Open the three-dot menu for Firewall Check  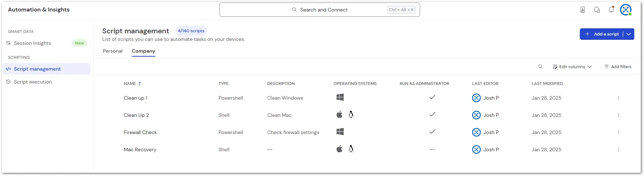pyautogui.click(x=619, y=132)
